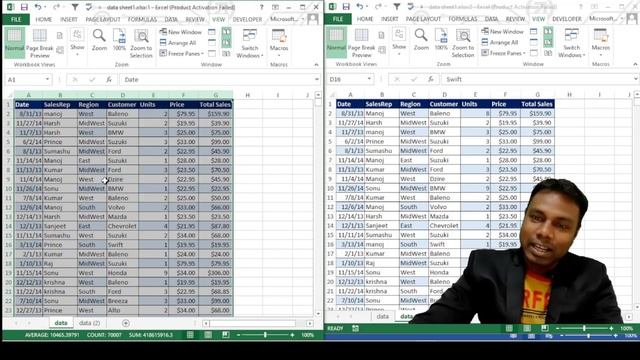Click Undo arrow in left window title bar
This screenshot has height=360, width=640.
(38, 7)
